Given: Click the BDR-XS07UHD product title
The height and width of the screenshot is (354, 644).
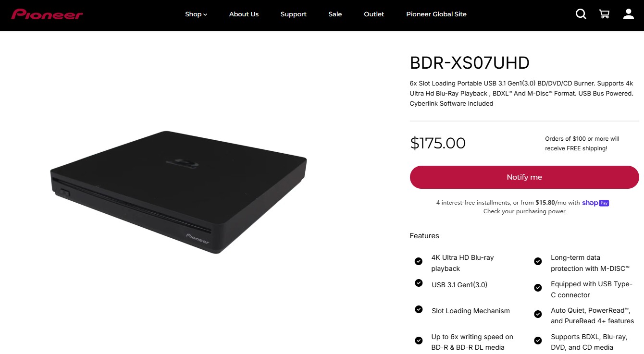Looking at the screenshot, I should pyautogui.click(x=470, y=63).
